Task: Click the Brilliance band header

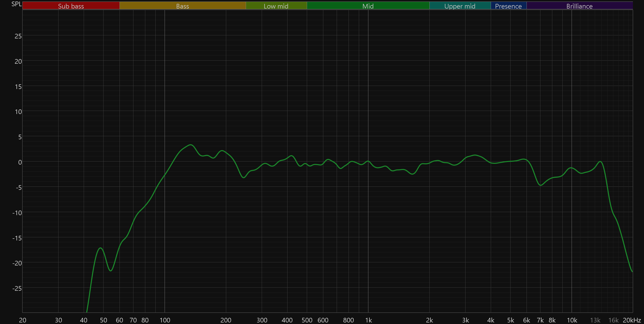Action: pyautogui.click(x=579, y=6)
